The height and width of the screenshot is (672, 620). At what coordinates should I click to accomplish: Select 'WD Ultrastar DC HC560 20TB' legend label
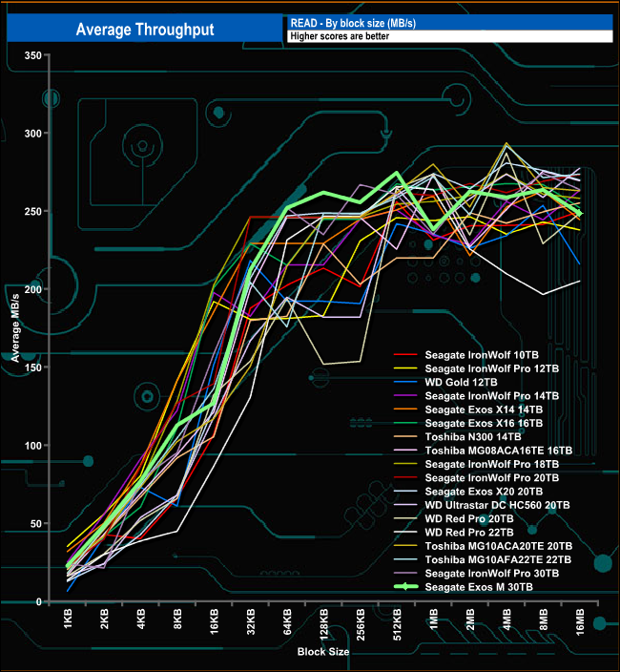pos(498,505)
